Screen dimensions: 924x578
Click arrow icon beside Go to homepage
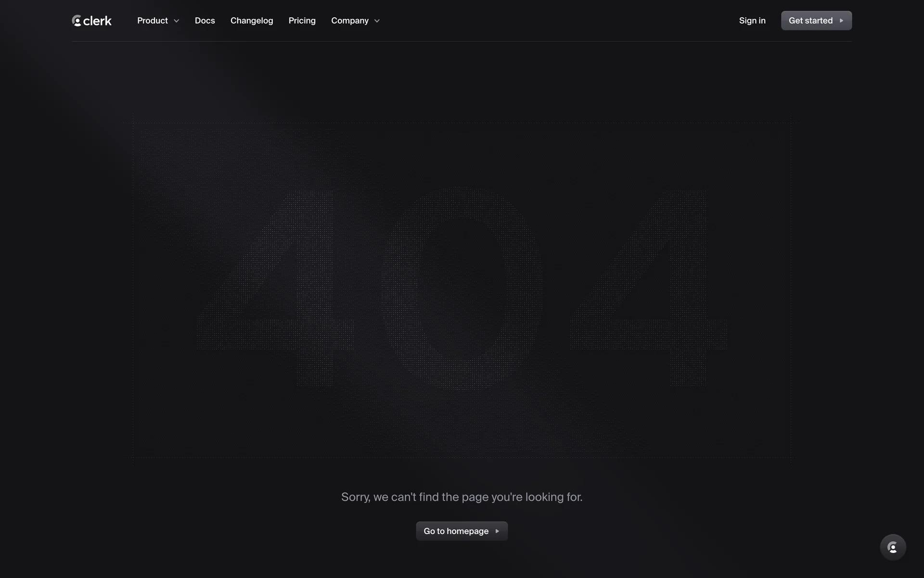click(497, 531)
